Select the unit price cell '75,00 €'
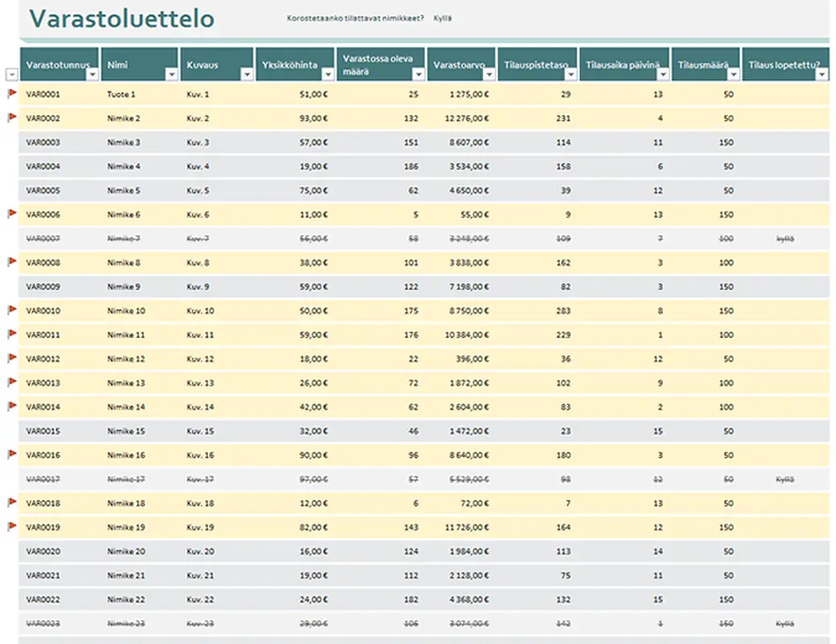 (313, 190)
